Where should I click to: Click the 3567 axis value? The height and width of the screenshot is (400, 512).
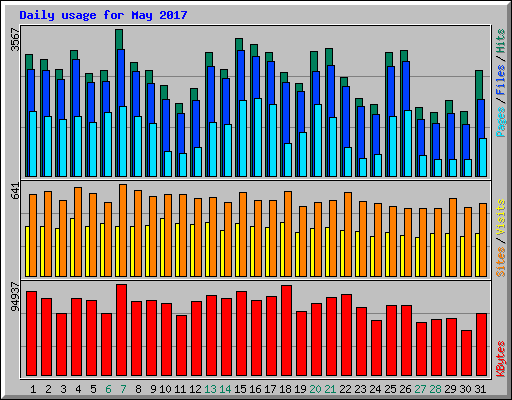[15, 40]
